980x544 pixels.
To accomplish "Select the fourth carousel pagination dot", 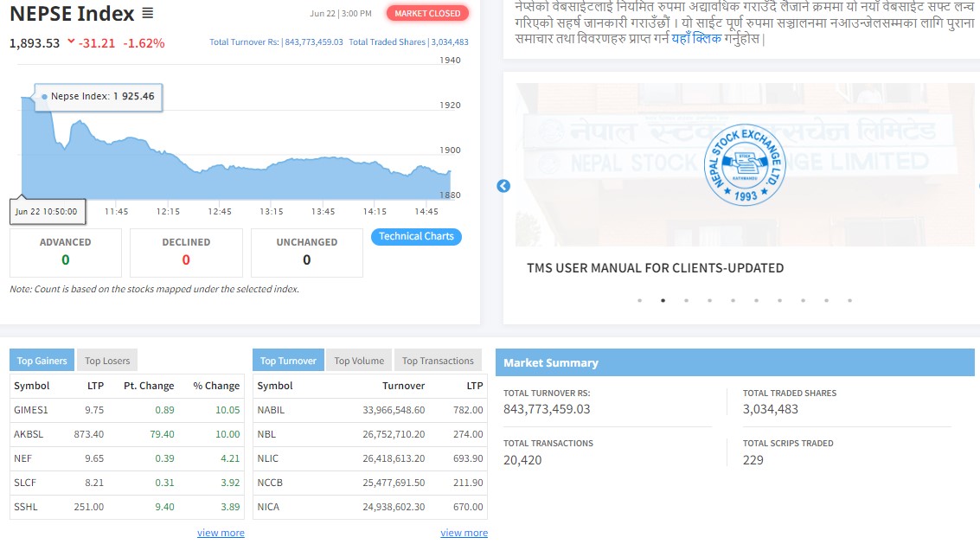I will click(x=709, y=301).
